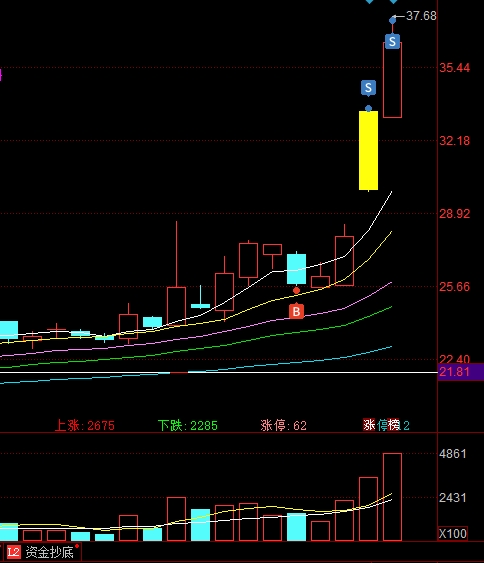Viewport: 484px width, 563px height.
Task: Open the 资金抄底 indicator tab
Action: click(49, 552)
